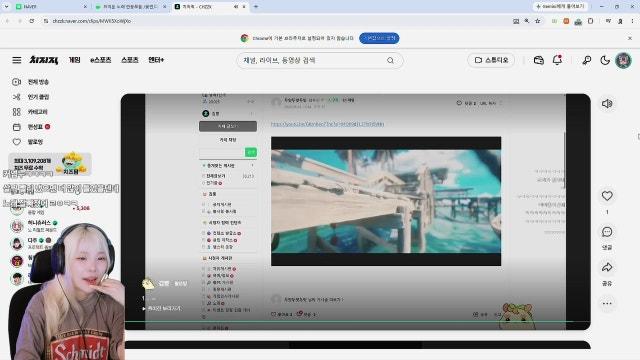Mute the clip with the speaker icon
The width and height of the screenshot is (640, 360).
click(x=607, y=104)
